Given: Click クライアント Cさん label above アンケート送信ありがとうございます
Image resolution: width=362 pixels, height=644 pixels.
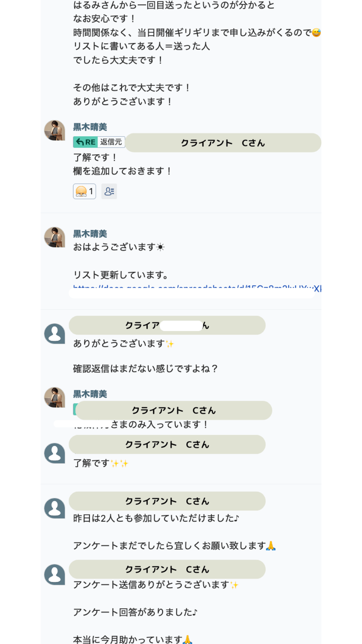Looking at the screenshot, I should (x=167, y=570).
